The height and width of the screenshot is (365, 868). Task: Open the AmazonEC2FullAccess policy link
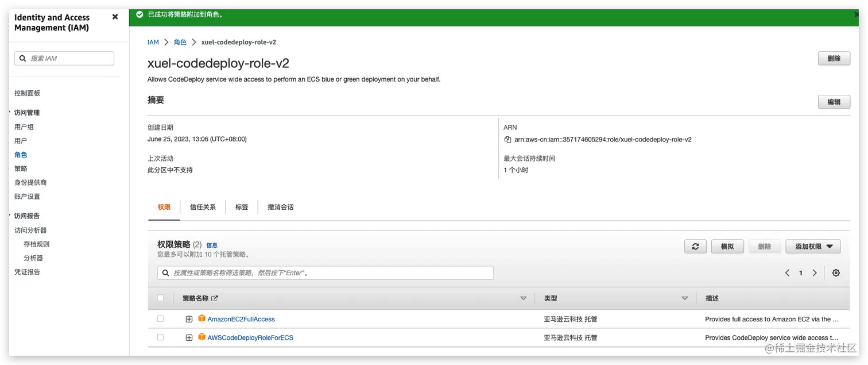241,319
